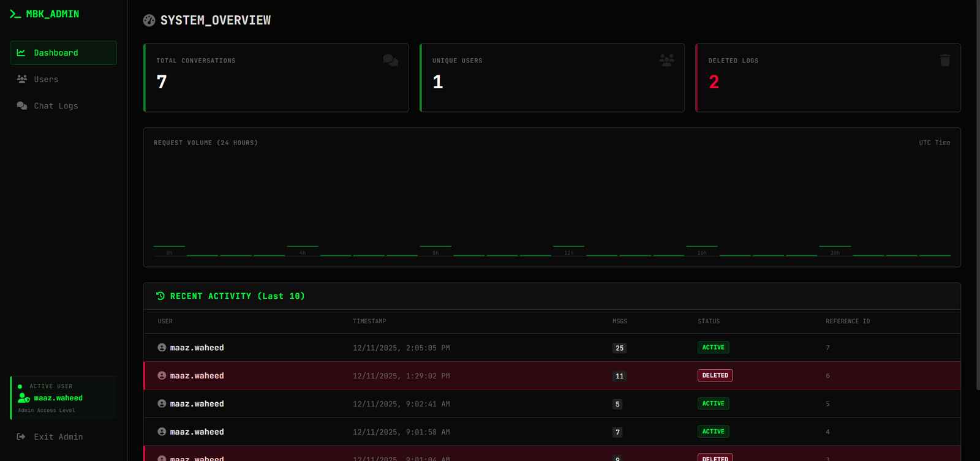Click the ACTIVE status badge for reference 7
Image resolution: width=980 pixels, height=461 pixels.
713,347
